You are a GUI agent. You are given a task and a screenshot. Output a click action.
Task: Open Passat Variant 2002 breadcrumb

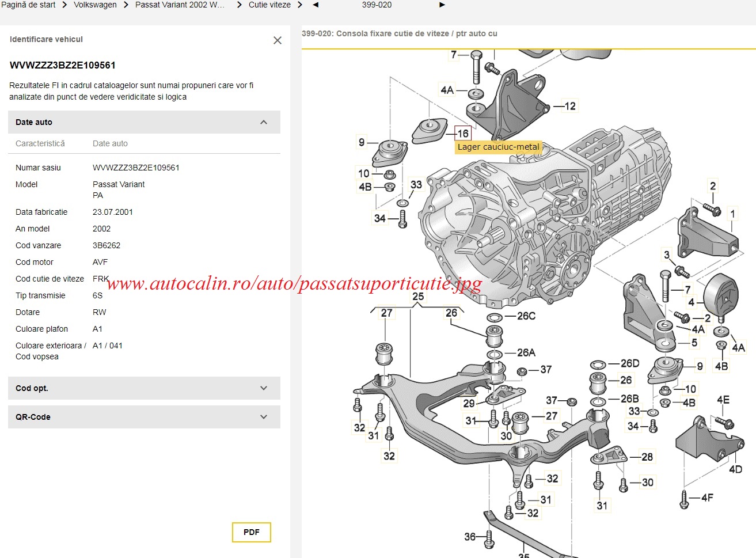[x=180, y=5]
